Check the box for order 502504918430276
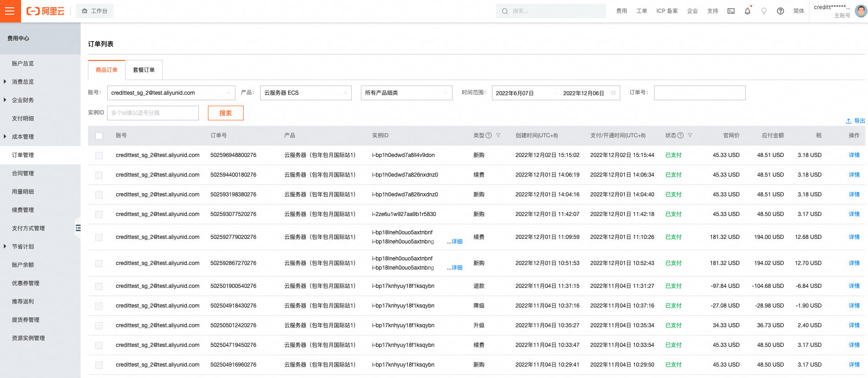 point(99,306)
